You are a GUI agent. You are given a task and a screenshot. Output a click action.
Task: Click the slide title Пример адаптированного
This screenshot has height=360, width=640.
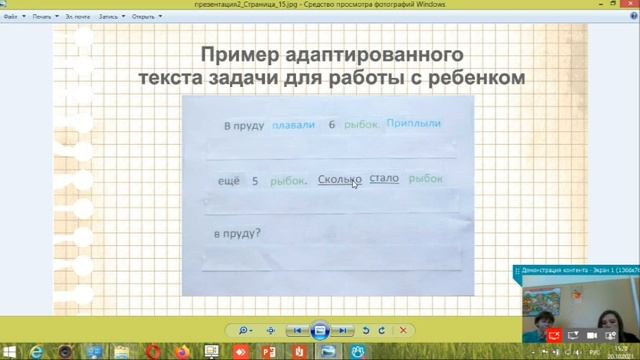click(332, 54)
